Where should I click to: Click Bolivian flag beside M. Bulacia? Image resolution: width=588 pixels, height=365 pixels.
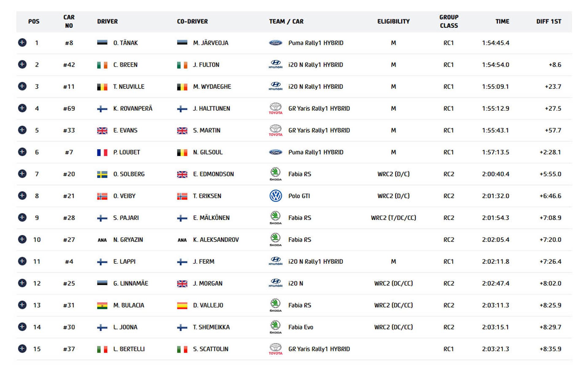coord(102,305)
